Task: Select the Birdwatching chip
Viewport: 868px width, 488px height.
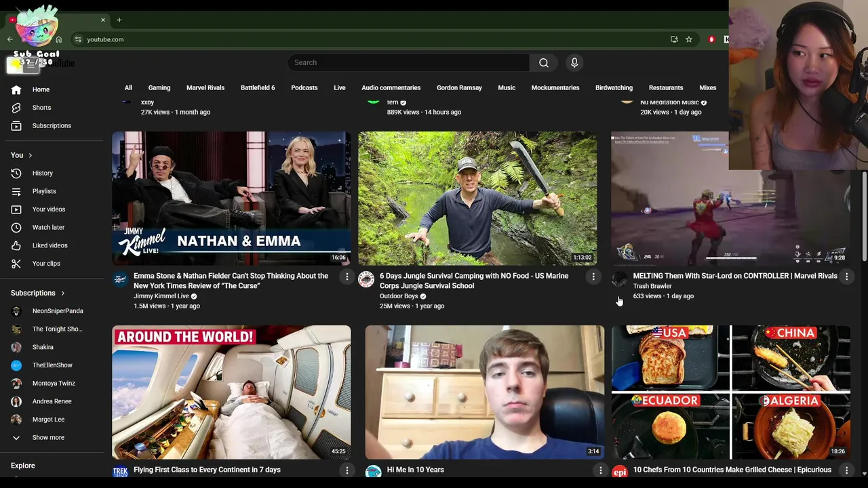Action: coord(614,87)
